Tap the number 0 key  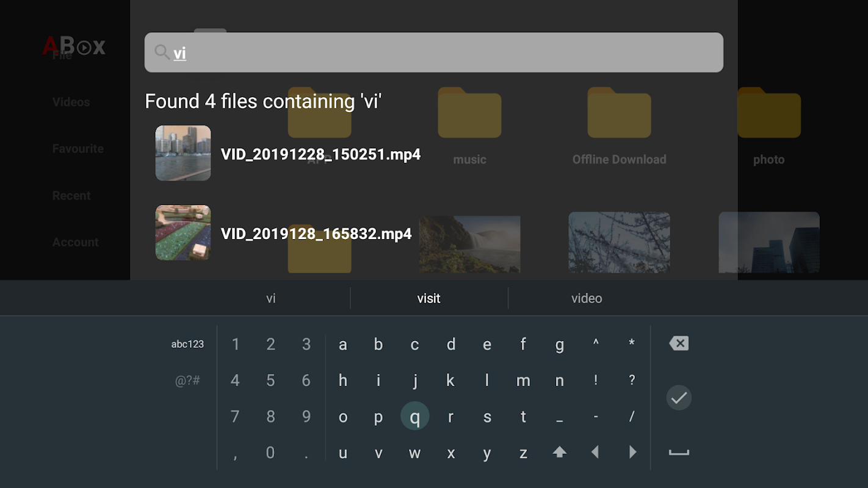[x=270, y=453]
